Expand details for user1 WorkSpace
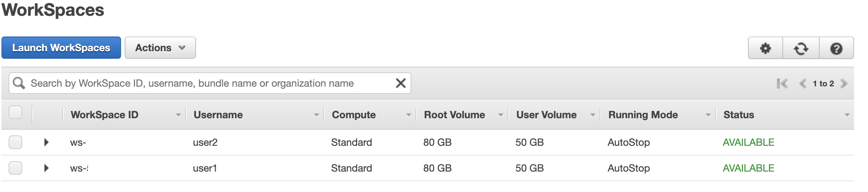The image size is (868, 192). click(x=46, y=168)
